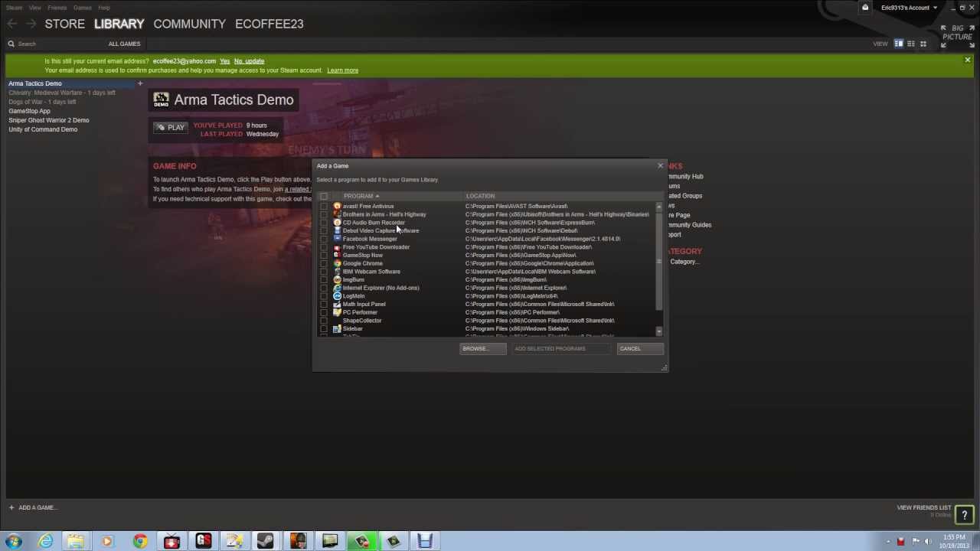
Task: Go back with the left arrow
Action: pyautogui.click(x=11, y=24)
